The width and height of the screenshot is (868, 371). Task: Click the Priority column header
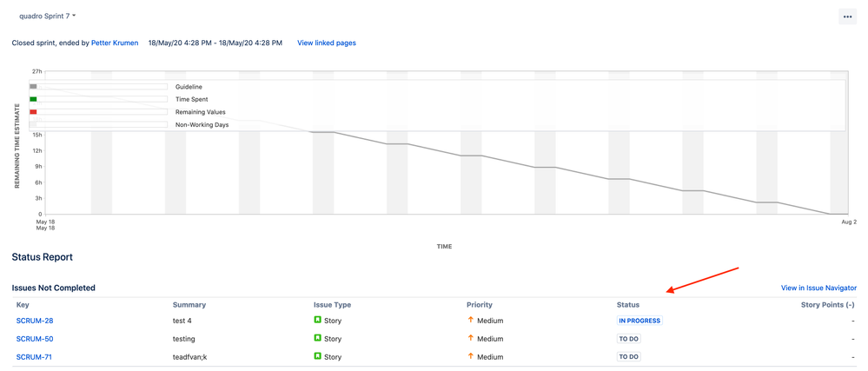pyautogui.click(x=480, y=305)
